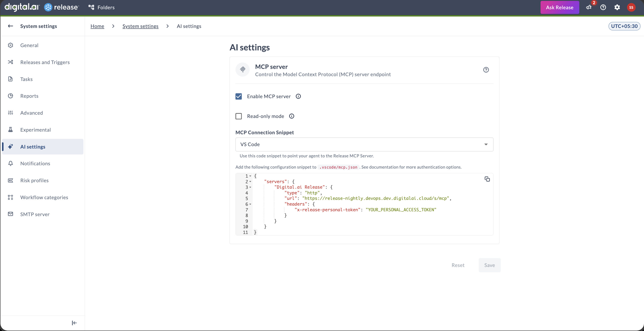Open Advanced settings in sidebar
Screen dimensions: 644x331
tap(42, 113)
